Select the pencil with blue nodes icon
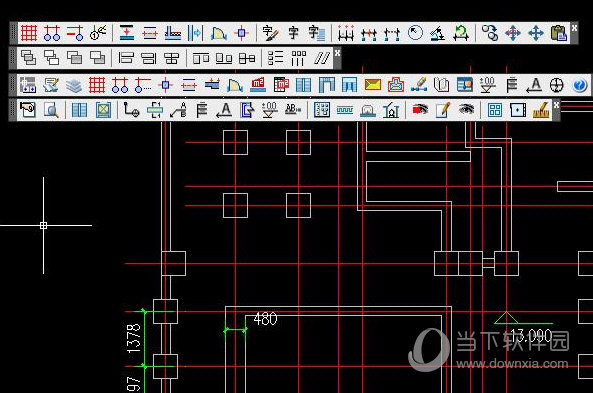The image size is (593, 393). point(419,85)
